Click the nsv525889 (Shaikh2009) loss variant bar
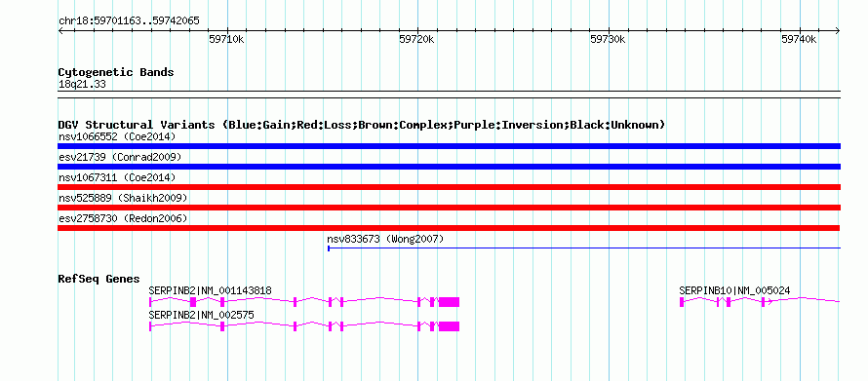868x381 pixels. (449, 208)
